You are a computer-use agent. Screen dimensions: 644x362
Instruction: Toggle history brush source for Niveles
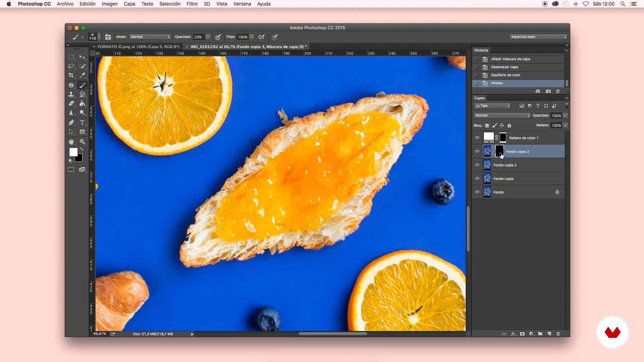(476, 83)
